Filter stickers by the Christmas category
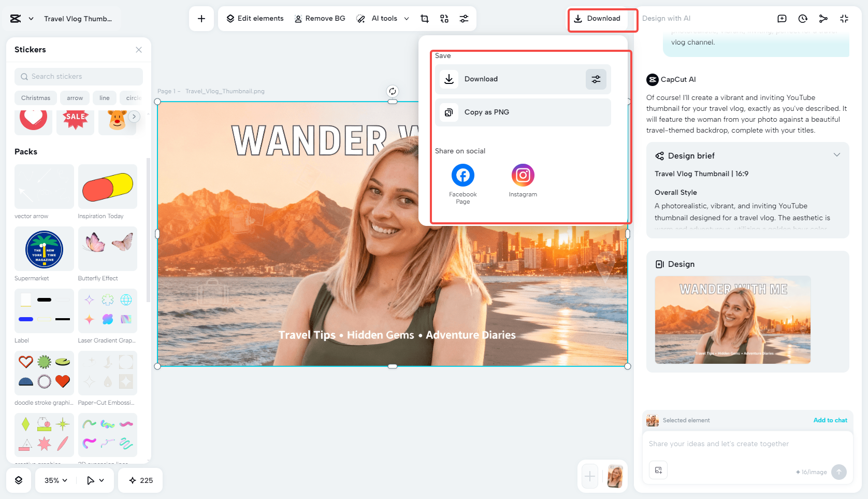 click(35, 98)
